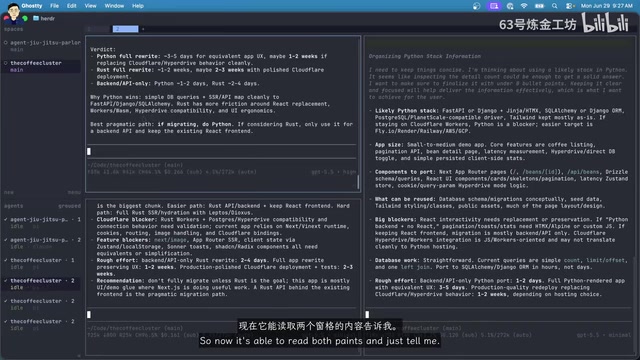Image resolution: width=640 pixels, height=360 pixels.
Task: Open Control Center in menu bar
Action: click(570, 6)
